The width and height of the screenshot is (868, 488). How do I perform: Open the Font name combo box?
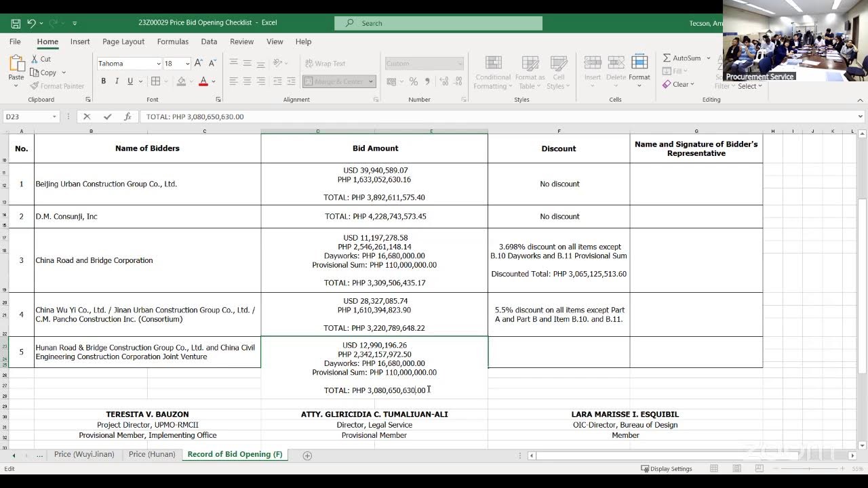[130, 64]
